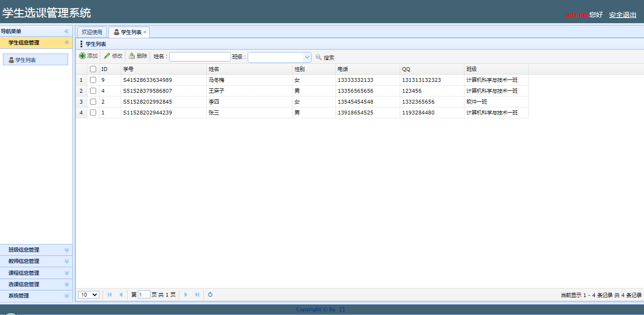Click the pagination refresh icon
644x315 pixels.
click(210, 295)
